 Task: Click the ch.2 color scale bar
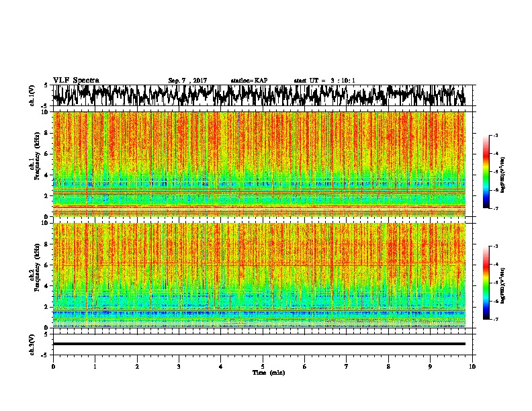point(486,283)
